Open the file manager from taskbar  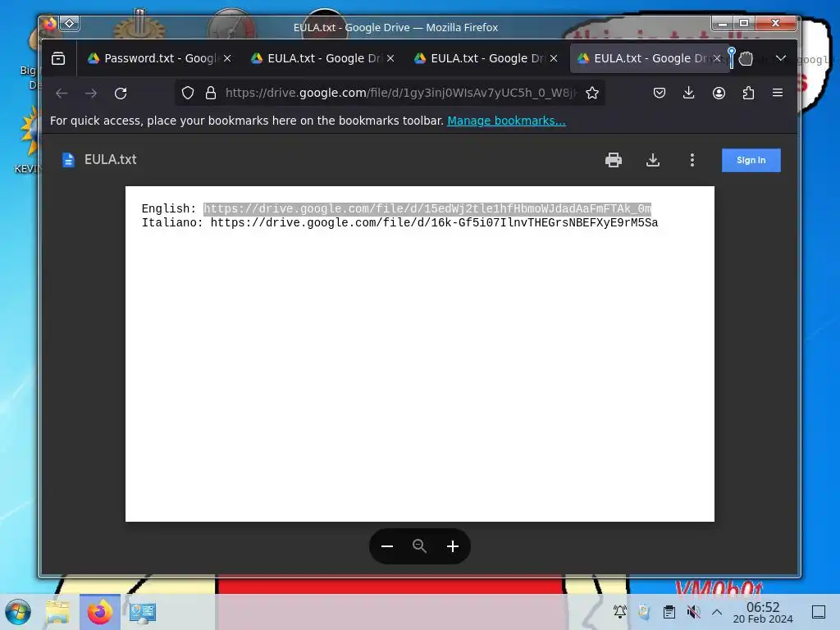coord(57,612)
